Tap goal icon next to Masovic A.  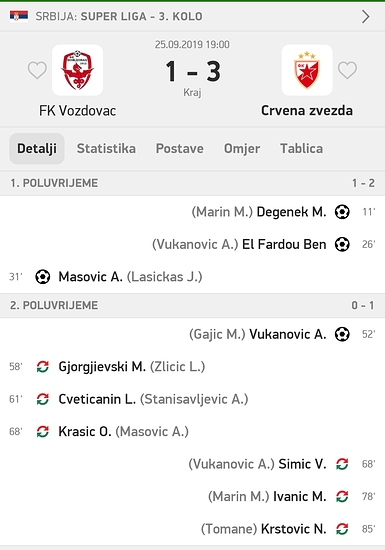43,277
